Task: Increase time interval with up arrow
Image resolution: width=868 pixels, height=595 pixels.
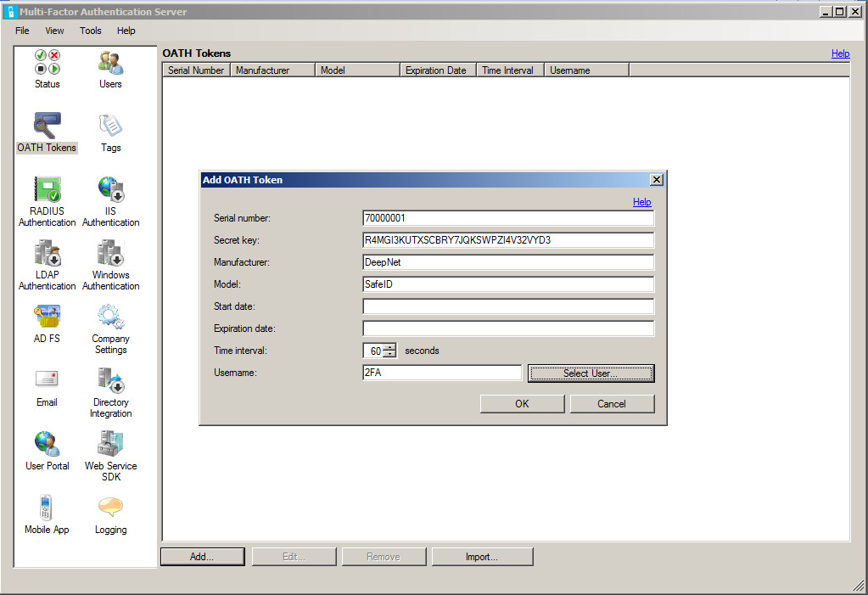Action: click(x=389, y=346)
